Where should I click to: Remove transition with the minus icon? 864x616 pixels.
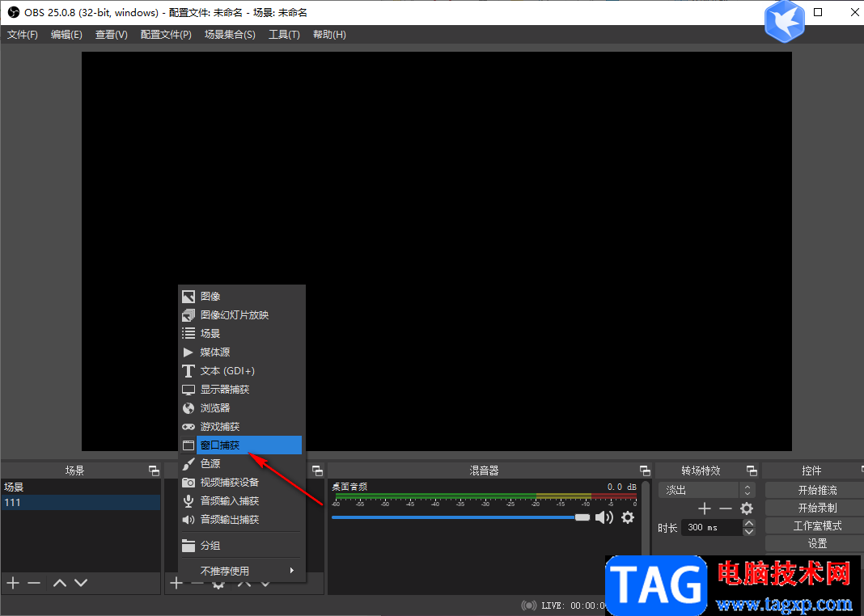(x=725, y=508)
